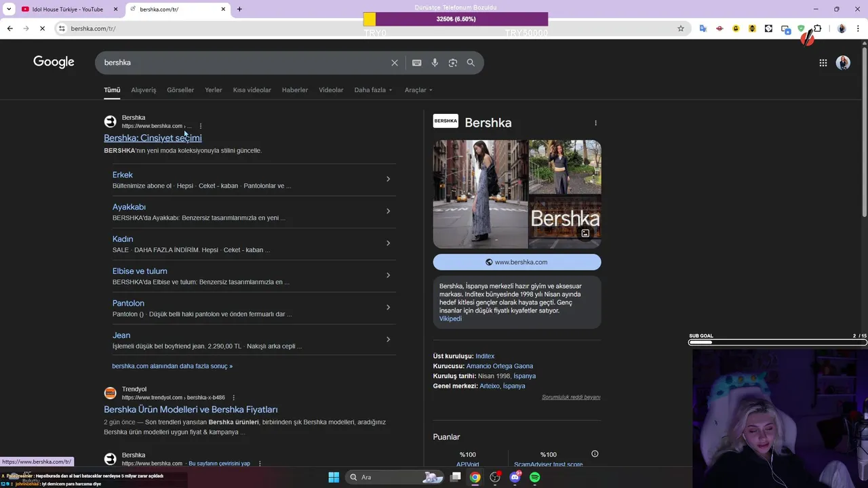Expand the 'Daha fazla' search filter dropdown

pos(373,90)
